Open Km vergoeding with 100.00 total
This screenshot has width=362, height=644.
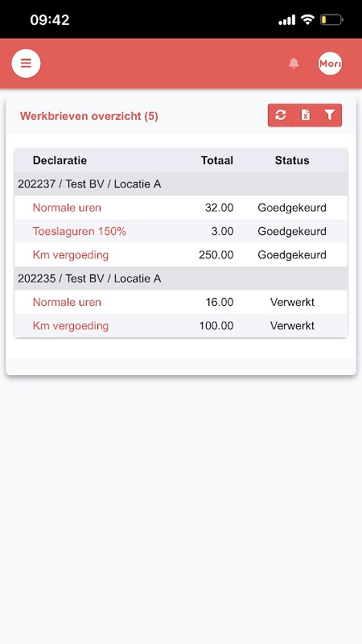(71, 326)
